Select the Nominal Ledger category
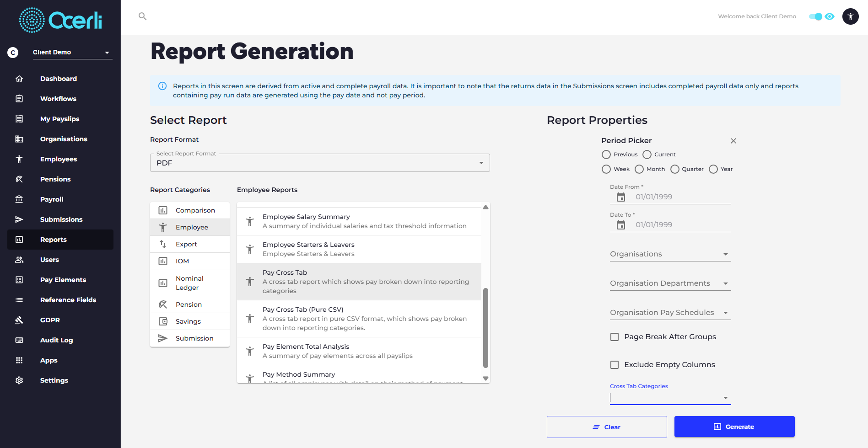The height and width of the screenshot is (448, 868). point(190,283)
